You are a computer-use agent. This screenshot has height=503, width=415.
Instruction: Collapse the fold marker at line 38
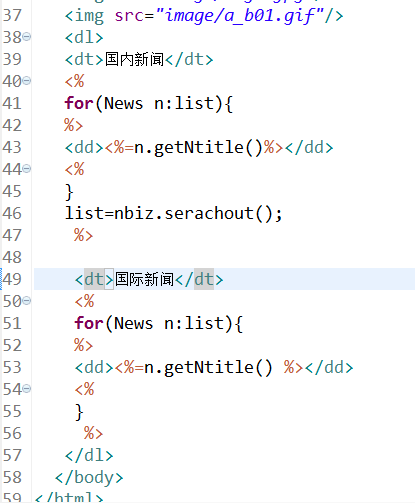pos(27,36)
